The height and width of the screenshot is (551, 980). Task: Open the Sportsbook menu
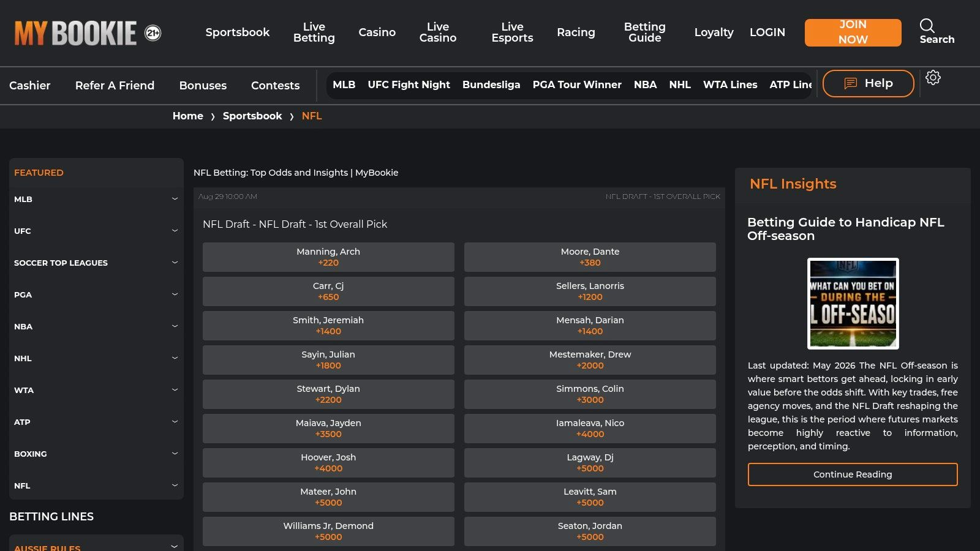coord(238,32)
